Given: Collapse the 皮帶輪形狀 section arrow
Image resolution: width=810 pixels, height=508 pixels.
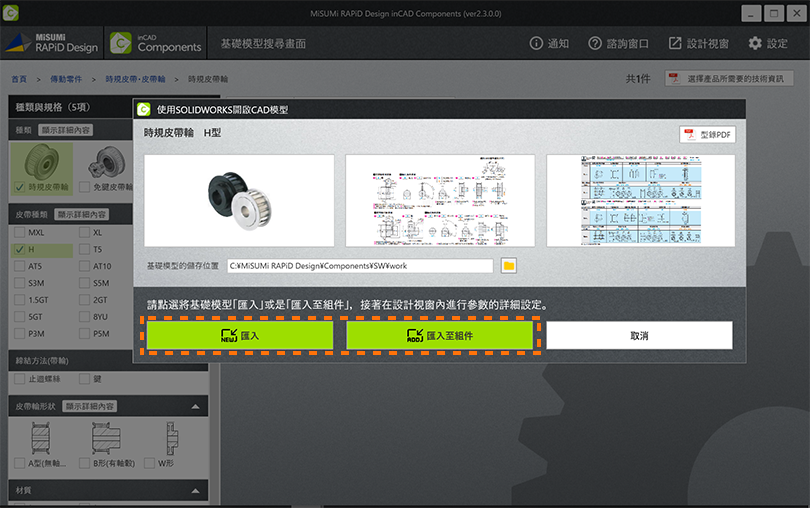Looking at the screenshot, I should click(x=195, y=407).
